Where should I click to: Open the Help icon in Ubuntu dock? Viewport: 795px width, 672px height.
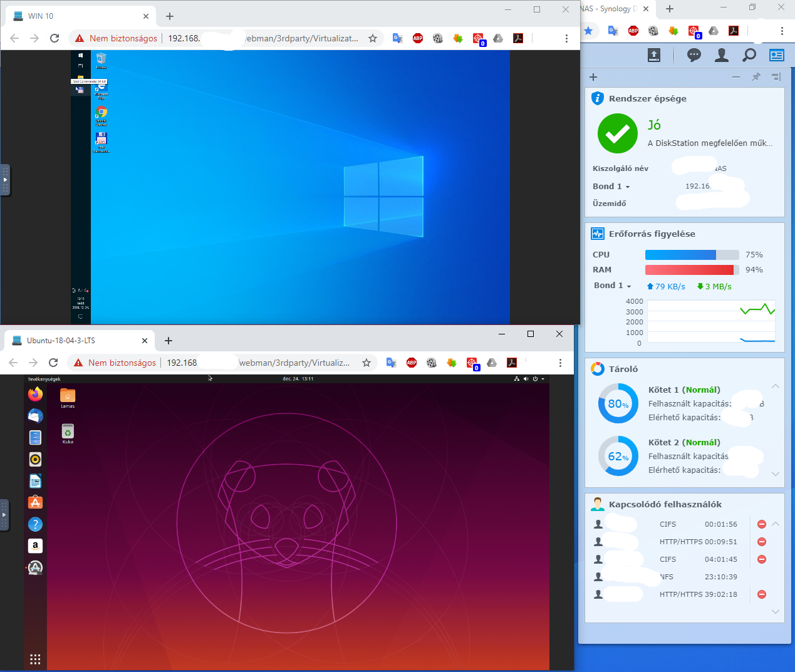(x=35, y=524)
